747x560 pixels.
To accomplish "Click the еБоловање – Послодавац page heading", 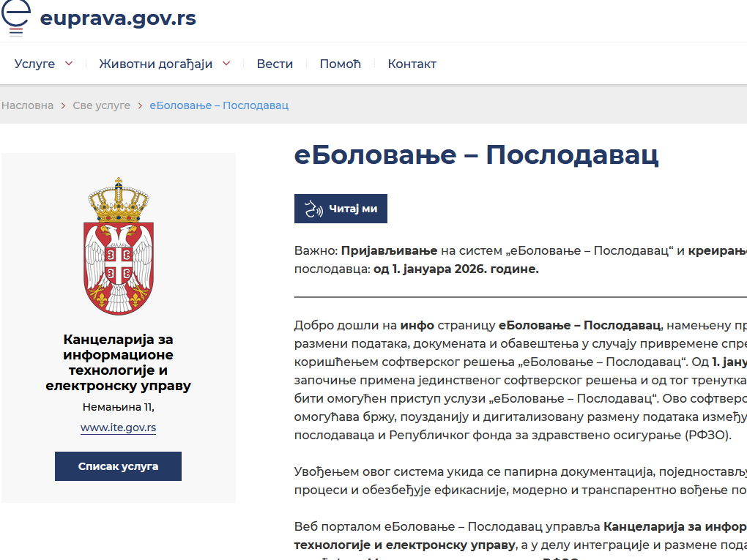I will 476,155.
